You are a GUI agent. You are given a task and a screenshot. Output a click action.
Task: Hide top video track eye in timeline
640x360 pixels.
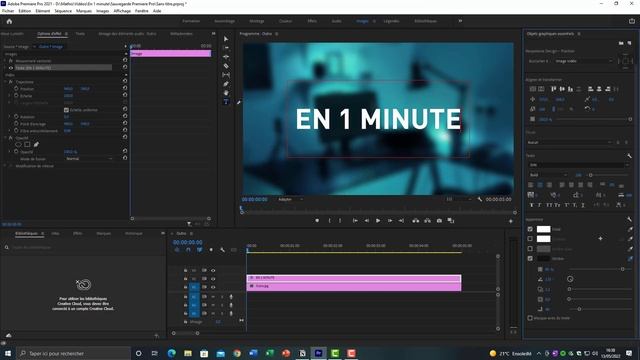[213, 270]
